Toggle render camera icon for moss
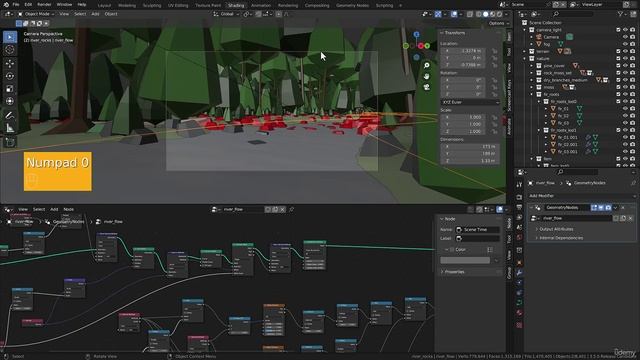Screen dimensions: 640x360 (632, 87)
